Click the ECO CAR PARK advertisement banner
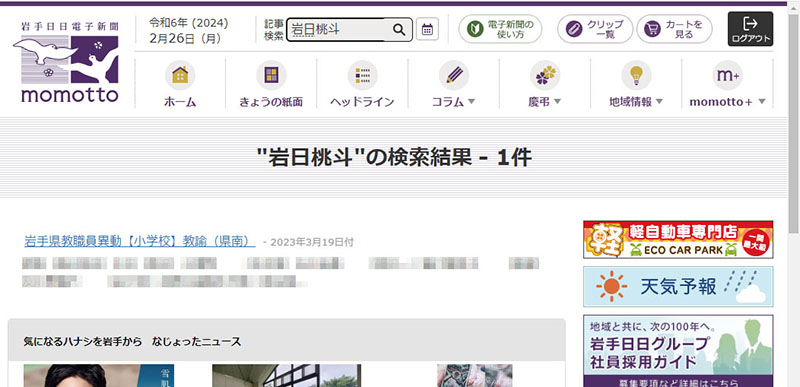Screen dimensions: 800x387 678,240
